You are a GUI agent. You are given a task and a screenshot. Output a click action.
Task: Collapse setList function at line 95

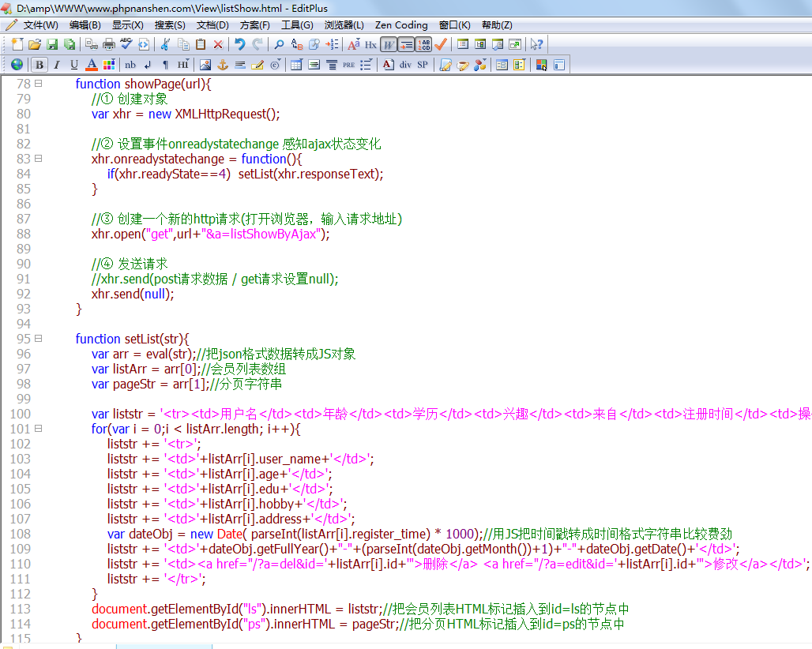(39, 339)
